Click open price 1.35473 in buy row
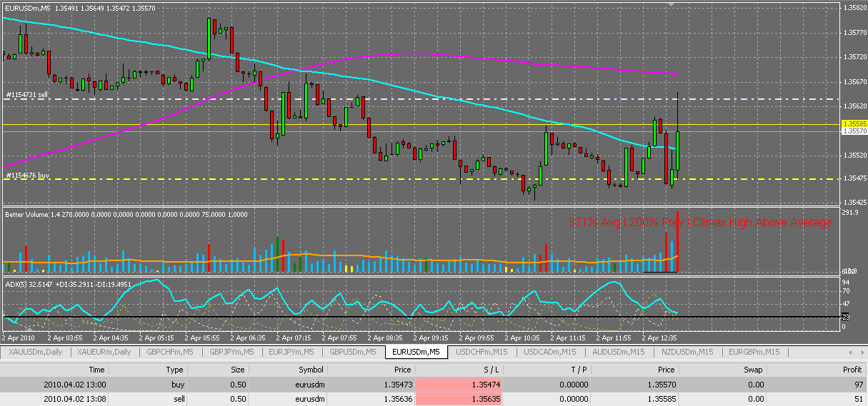This screenshot has height=406, width=868. coord(399,385)
